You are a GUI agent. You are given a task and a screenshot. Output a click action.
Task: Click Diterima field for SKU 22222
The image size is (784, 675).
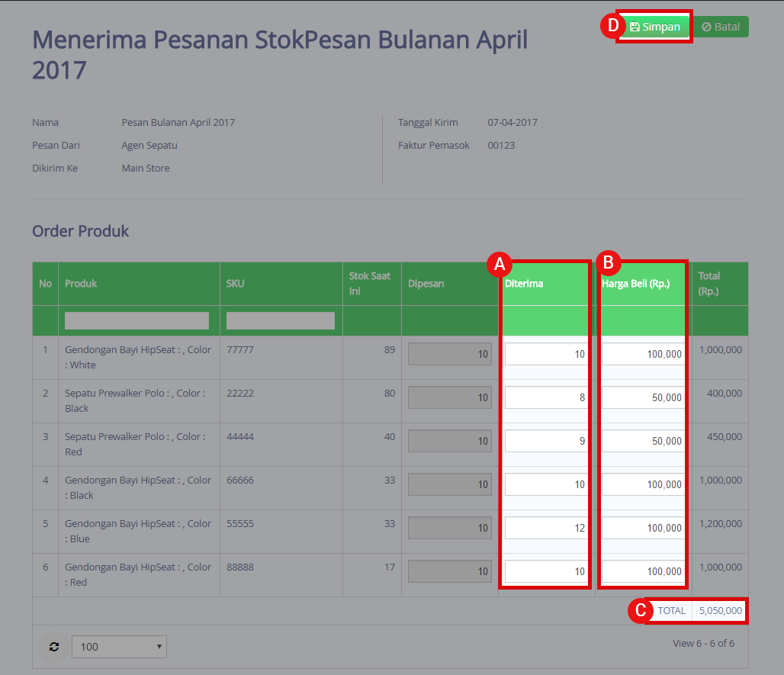546,397
